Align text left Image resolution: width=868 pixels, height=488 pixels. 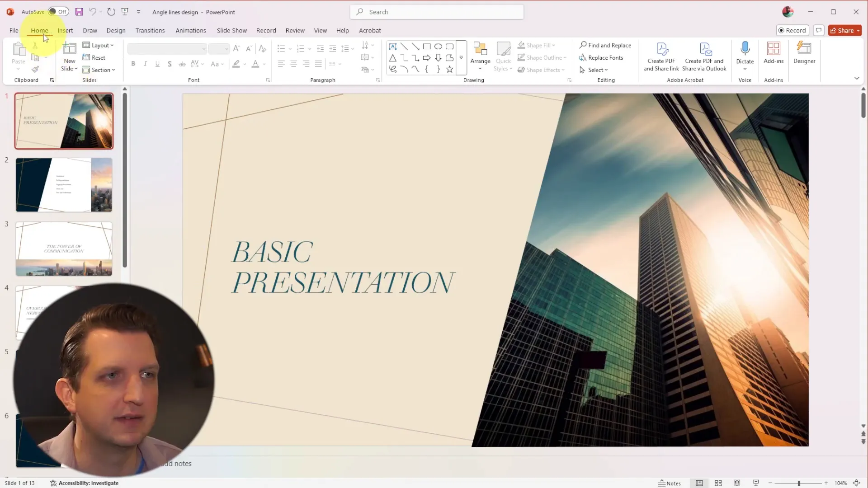point(281,64)
